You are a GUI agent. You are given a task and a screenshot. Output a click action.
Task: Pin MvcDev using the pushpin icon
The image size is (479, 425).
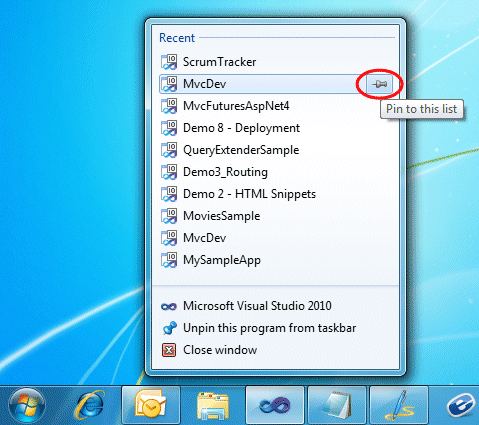380,84
